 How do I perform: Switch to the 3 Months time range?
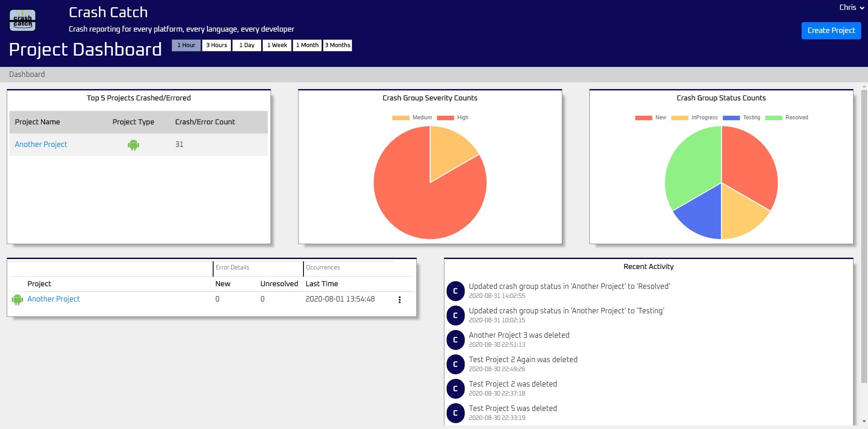pyautogui.click(x=337, y=45)
